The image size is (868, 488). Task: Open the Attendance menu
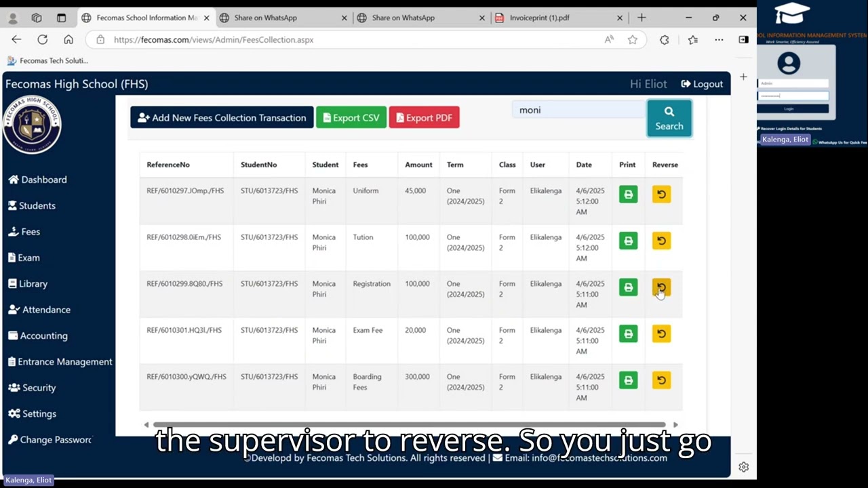pyautogui.click(x=39, y=310)
